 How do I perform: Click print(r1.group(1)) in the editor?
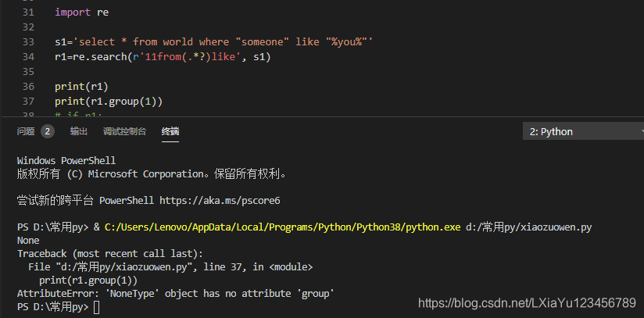tap(109, 101)
